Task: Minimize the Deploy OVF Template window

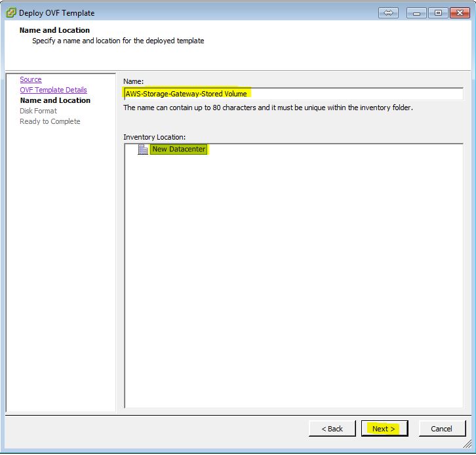Action: (x=417, y=12)
